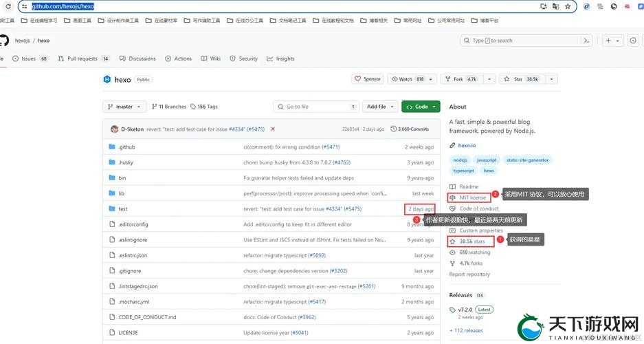Open the .husky folder icon

[112, 162]
